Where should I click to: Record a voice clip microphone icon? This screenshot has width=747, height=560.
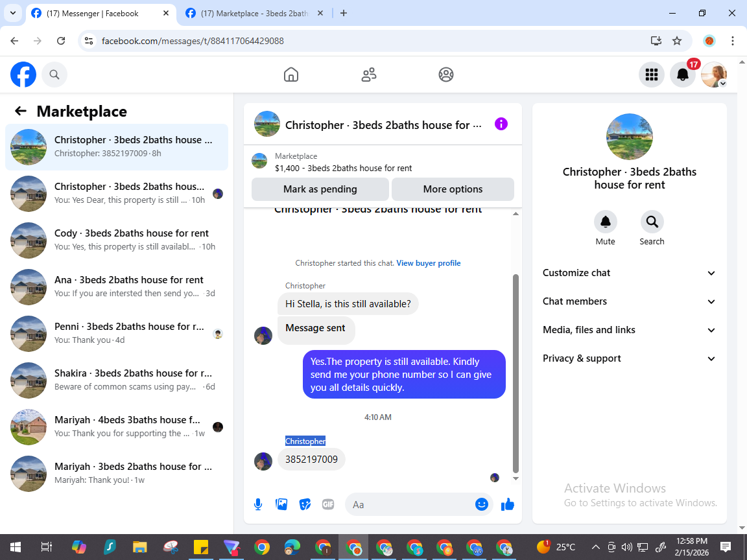point(257,504)
